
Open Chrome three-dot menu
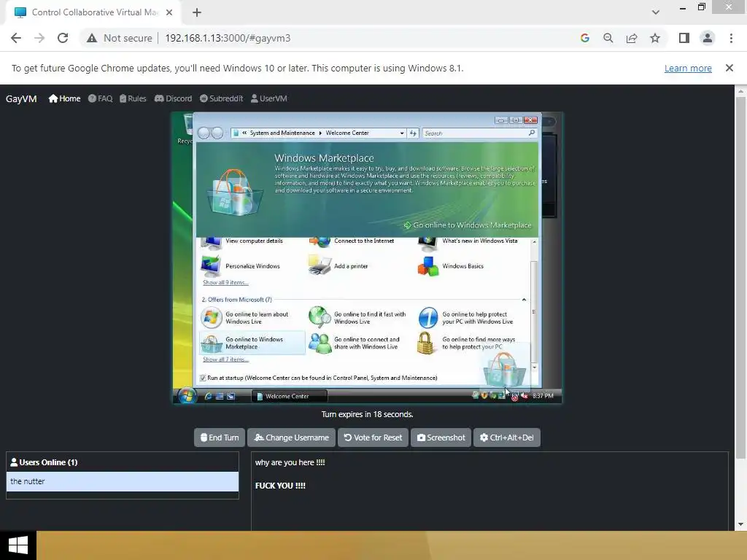731,38
